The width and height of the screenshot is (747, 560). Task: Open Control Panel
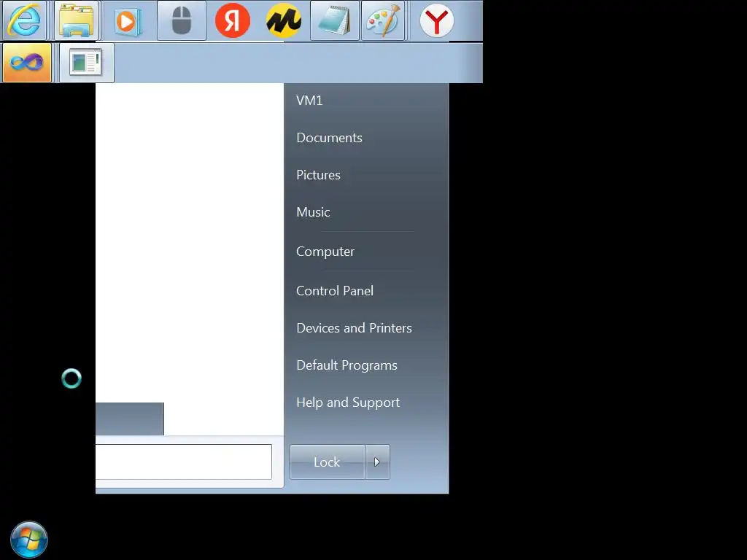[x=335, y=290]
